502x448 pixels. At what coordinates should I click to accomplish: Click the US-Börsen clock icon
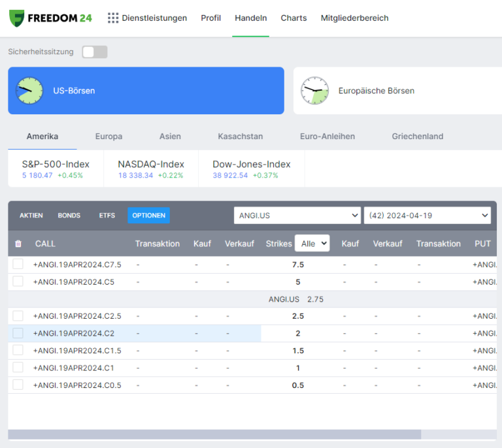pyautogui.click(x=29, y=91)
